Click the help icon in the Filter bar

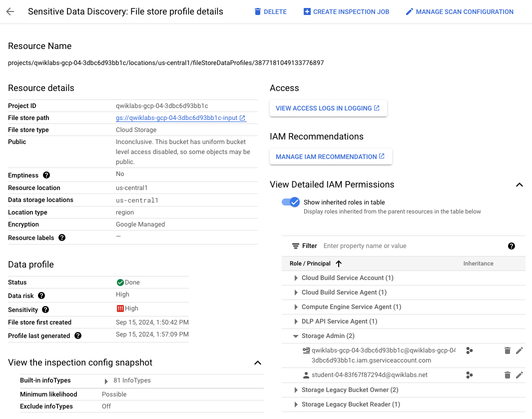[512, 246]
